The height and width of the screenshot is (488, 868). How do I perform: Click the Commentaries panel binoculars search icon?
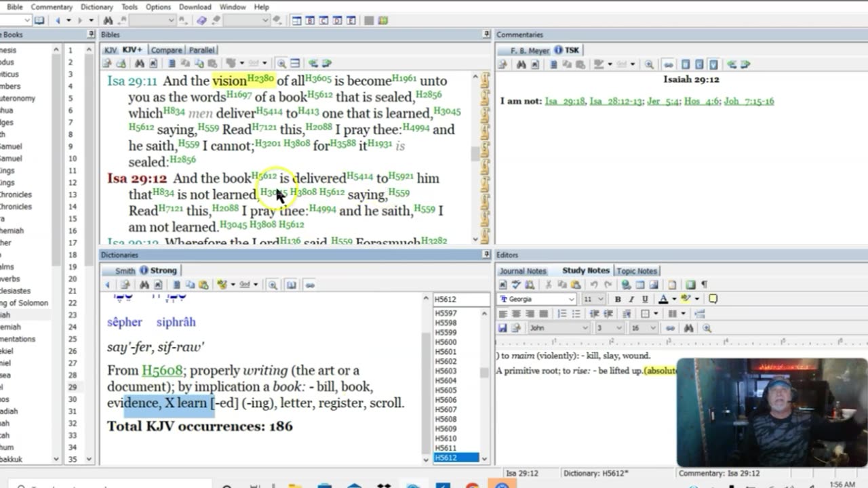[521, 64]
